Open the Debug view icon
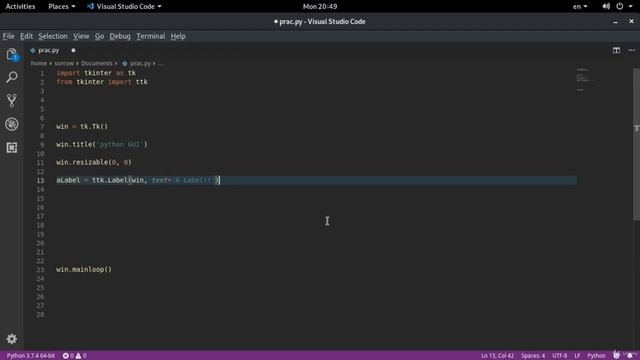This screenshot has width=640, height=360. pyautogui.click(x=12, y=124)
